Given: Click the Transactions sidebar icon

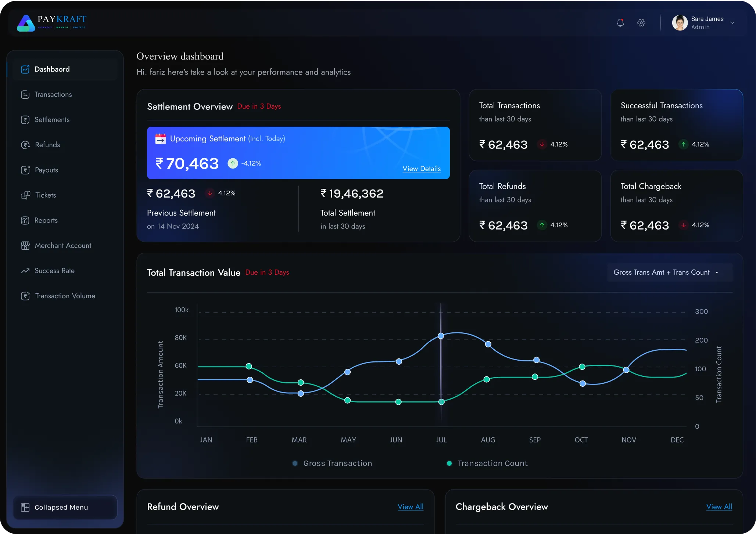Looking at the screenshot, I should [25, 95].
